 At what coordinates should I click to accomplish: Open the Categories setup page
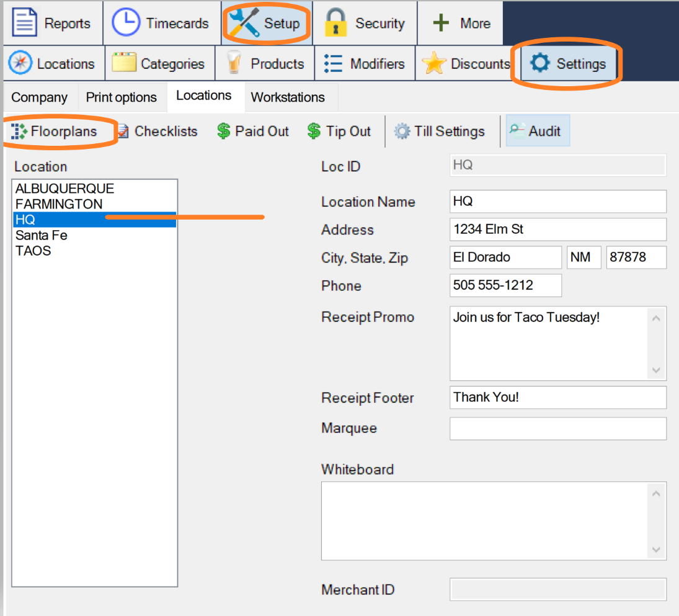pyautogui.click(x=160, y=63)
